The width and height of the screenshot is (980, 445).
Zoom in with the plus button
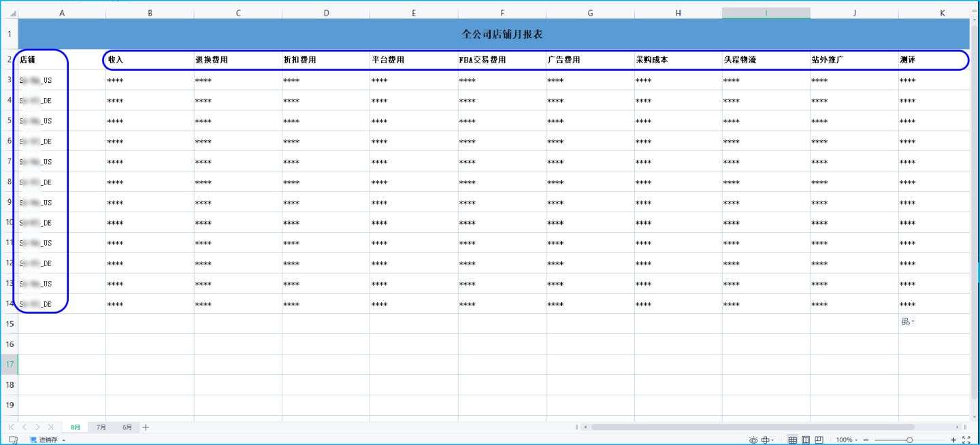pyautogui.click(x=953, y=440)
